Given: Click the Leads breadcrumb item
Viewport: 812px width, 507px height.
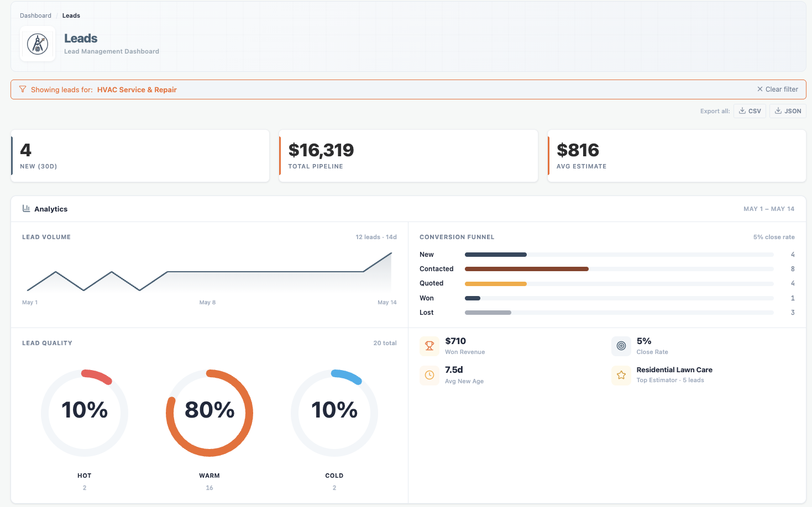Looking at the screenshot, I should 71,15.
